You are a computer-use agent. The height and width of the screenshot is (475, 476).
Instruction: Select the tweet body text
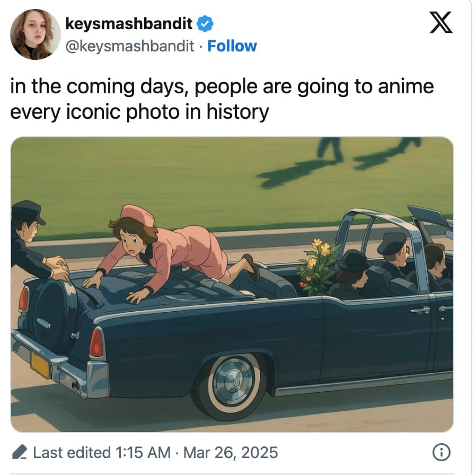pos(222,98)
